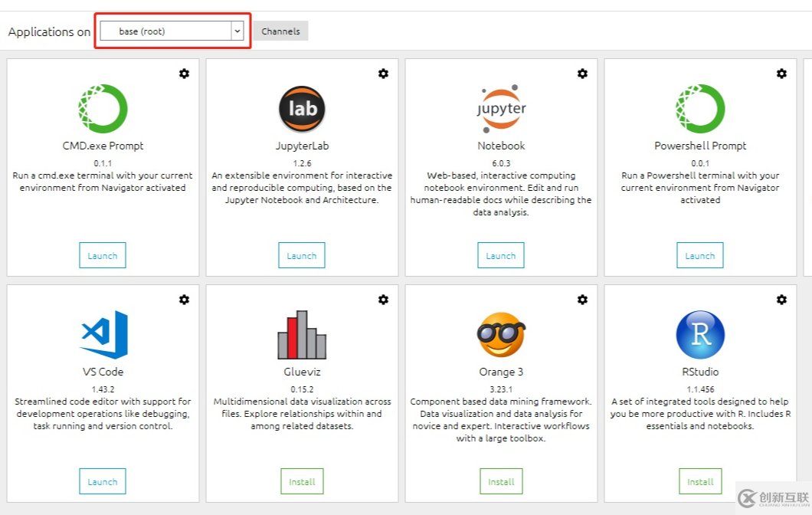The height and width of the screenshot is (515, 812).
Task: Click Powershell Prompt version 0.0.1
Action: click(x=700, y=163)
